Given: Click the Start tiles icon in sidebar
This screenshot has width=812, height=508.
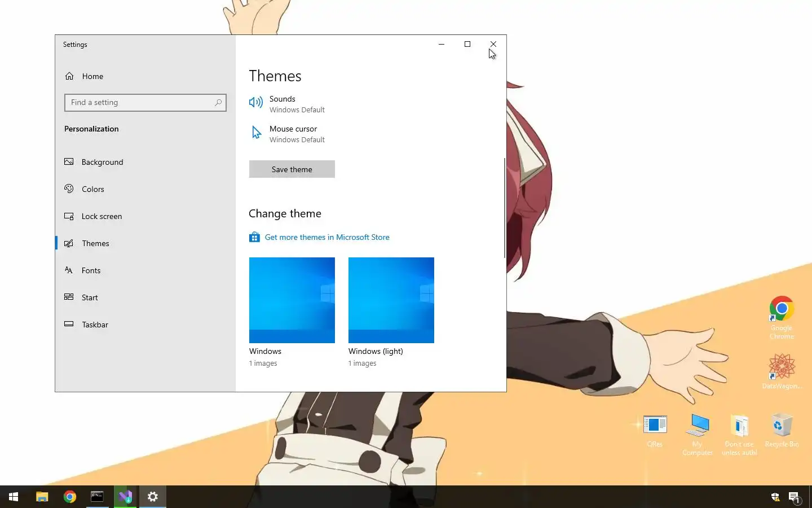Looking at the screenshot, I should 69,297.
